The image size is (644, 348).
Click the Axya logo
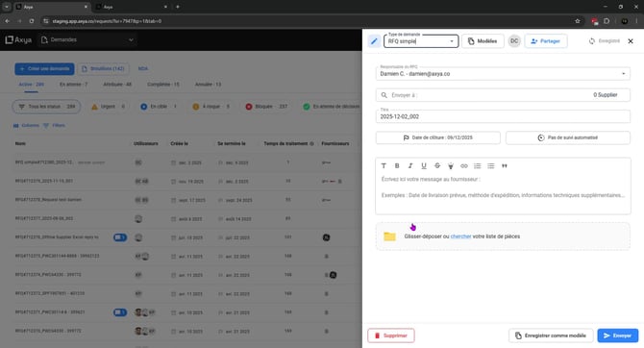click(18, 39)
